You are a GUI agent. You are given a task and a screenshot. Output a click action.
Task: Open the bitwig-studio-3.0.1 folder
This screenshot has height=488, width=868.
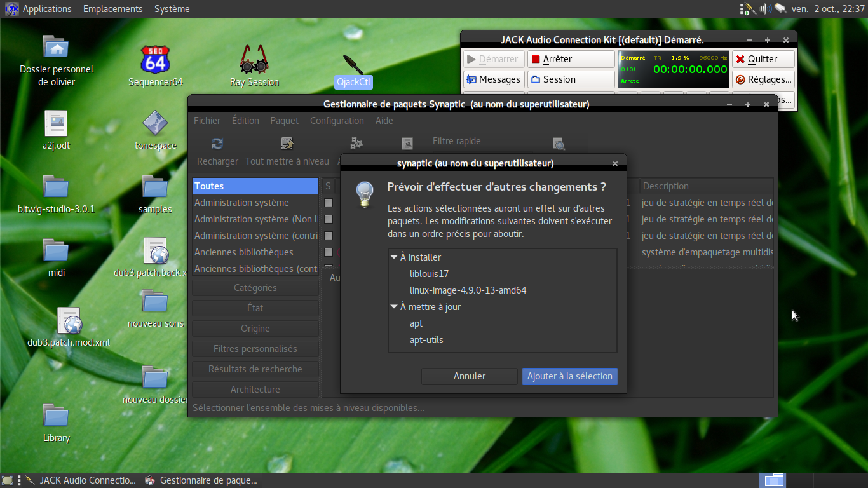tap(56, 186)
